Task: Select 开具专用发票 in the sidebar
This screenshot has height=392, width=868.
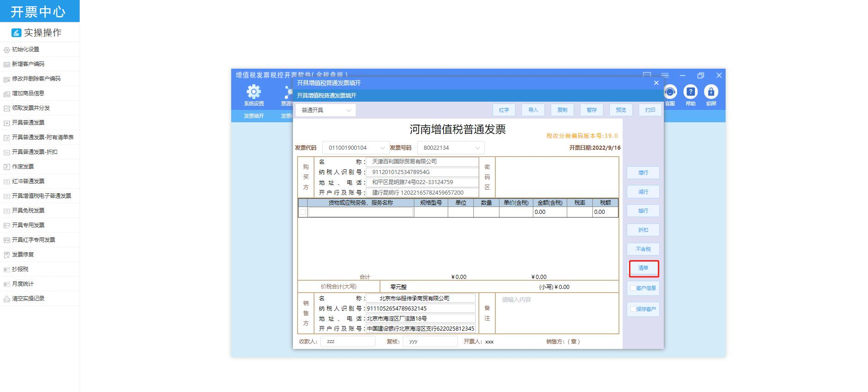Action: [28, 225]
